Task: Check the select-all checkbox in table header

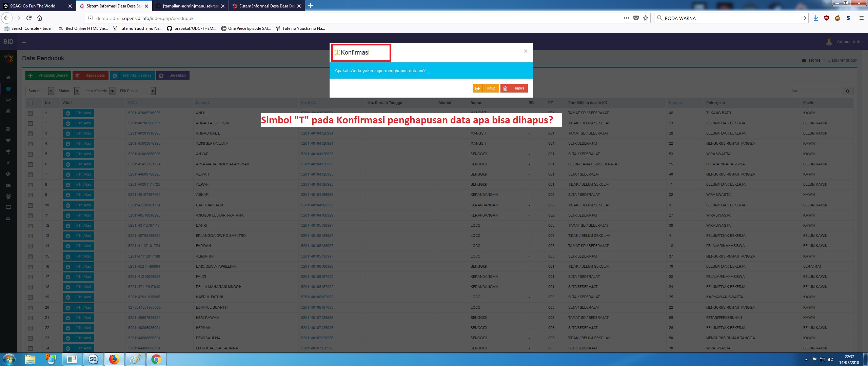Action: click(30, 102)
